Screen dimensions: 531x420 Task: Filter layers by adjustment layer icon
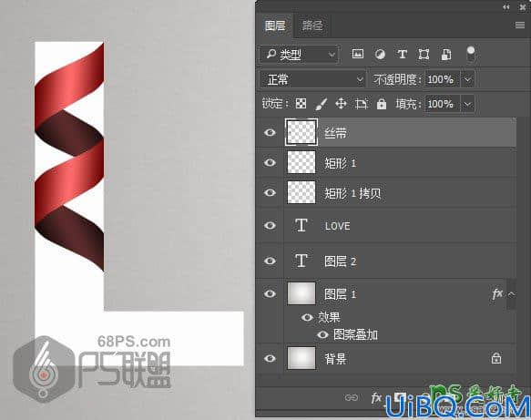[x=380, y=54]
